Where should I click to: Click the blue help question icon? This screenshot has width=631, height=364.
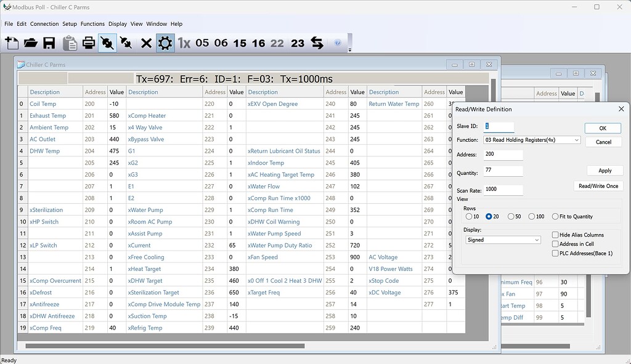tap(338, 43)
